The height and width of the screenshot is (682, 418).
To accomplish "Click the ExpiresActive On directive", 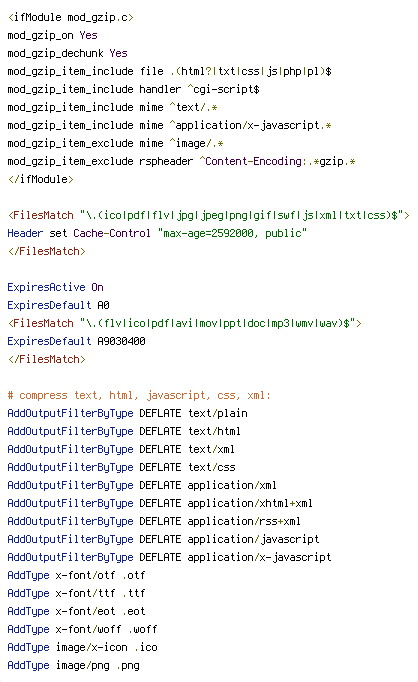I will 55,287.
